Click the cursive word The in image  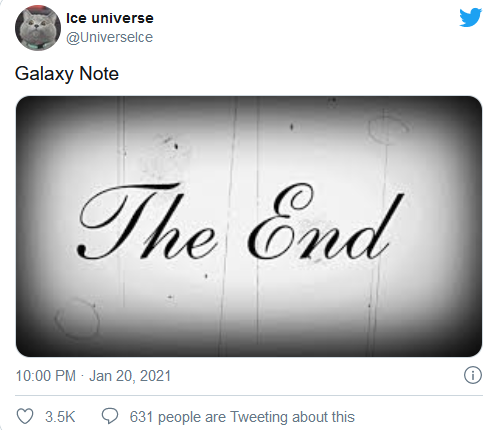click(147, 222)
